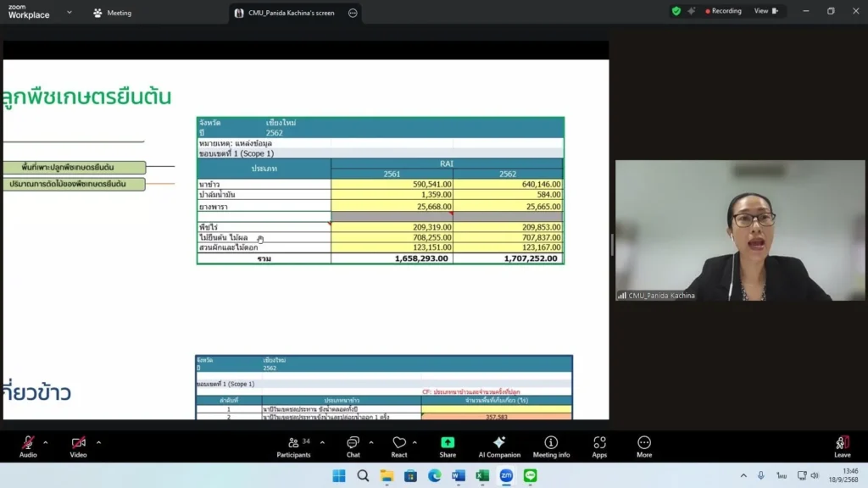Click the total 1,707,252.00

(508, 258)
